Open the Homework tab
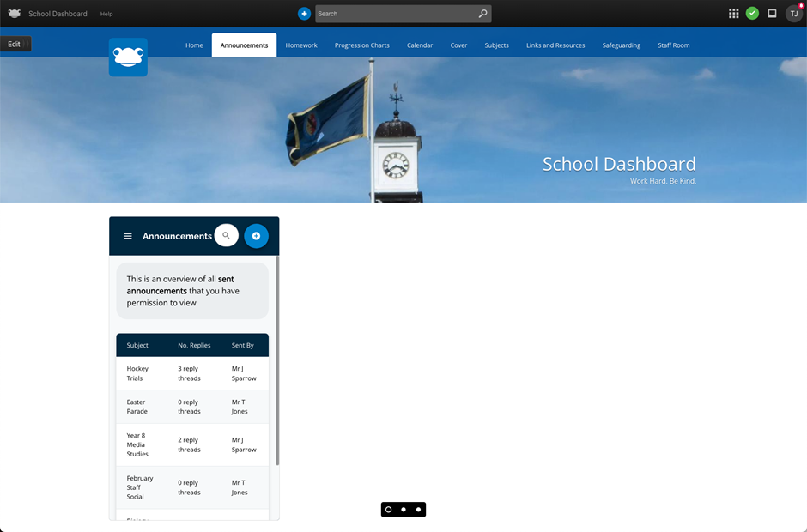 click(x=301, y=45)
